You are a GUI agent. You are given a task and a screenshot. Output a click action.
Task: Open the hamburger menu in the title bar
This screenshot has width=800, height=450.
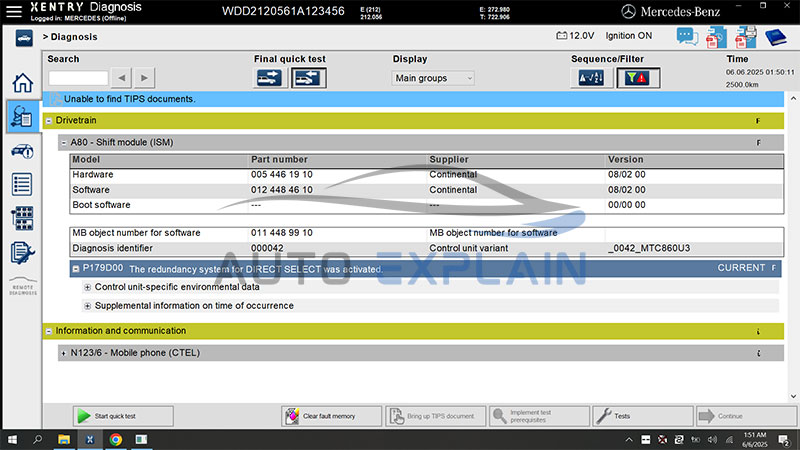click(14, 11)
